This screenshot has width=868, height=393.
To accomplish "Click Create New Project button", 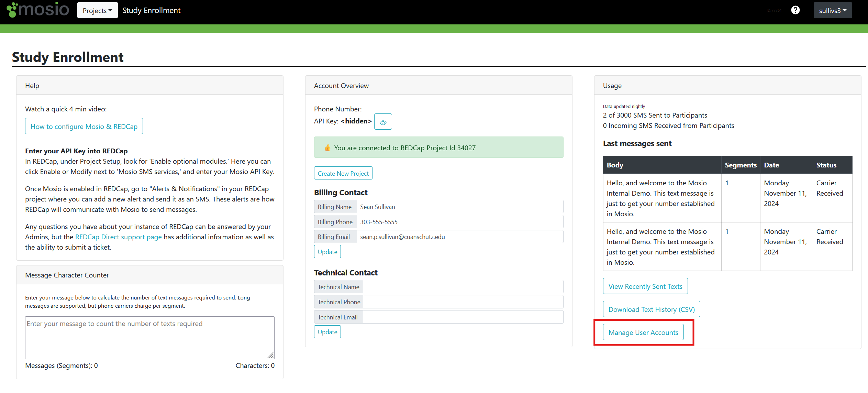I will [343, 173].
